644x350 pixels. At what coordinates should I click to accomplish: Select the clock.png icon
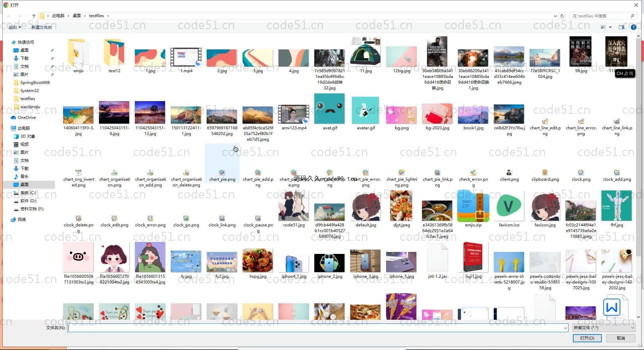[x=581, y=172]
